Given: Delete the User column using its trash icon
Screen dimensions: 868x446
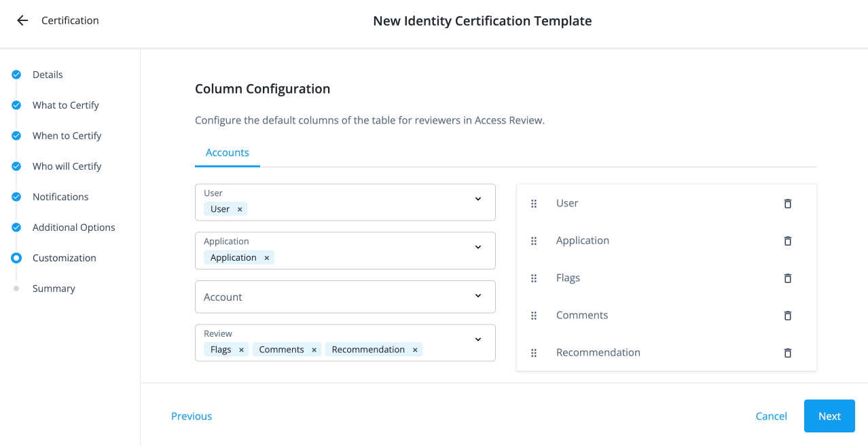Looking at the screenshot, I should [787, 203].
